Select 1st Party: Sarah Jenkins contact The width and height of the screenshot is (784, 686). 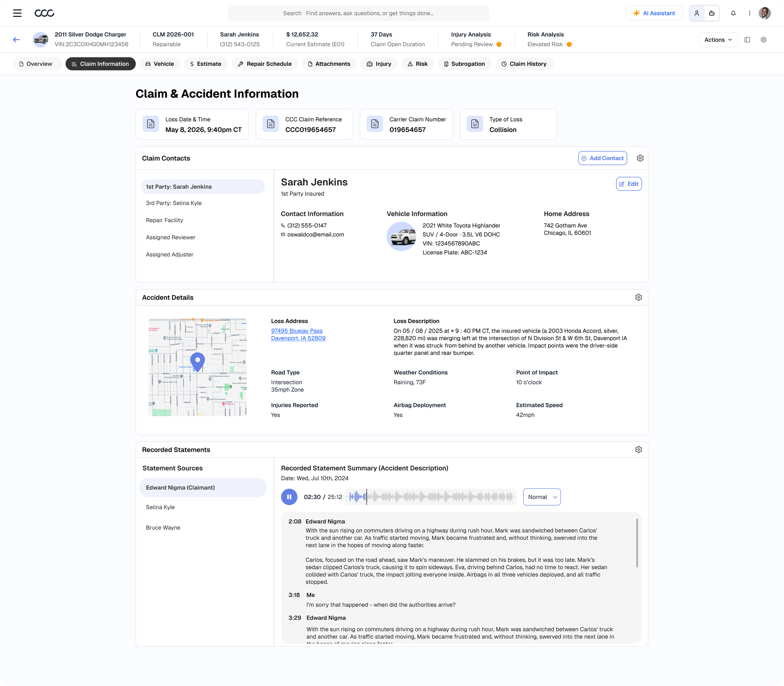click(x=203, y=187)
